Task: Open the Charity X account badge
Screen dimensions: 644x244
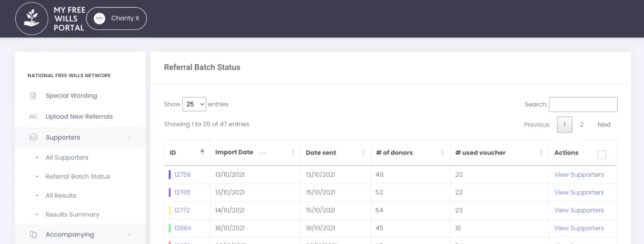Action: 117,19
